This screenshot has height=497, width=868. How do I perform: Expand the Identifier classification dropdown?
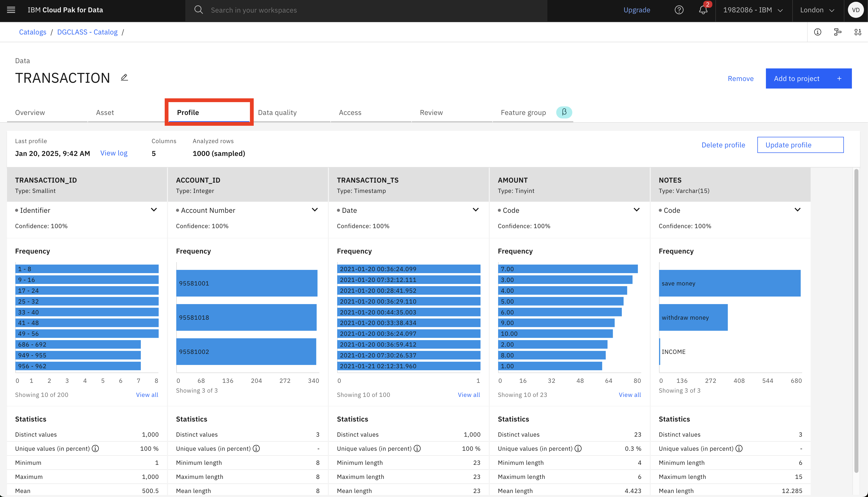click(x=154, y=210)
